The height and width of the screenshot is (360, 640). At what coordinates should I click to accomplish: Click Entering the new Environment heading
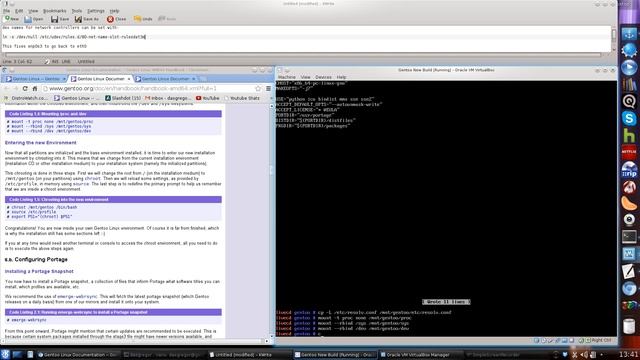point(40,143)
